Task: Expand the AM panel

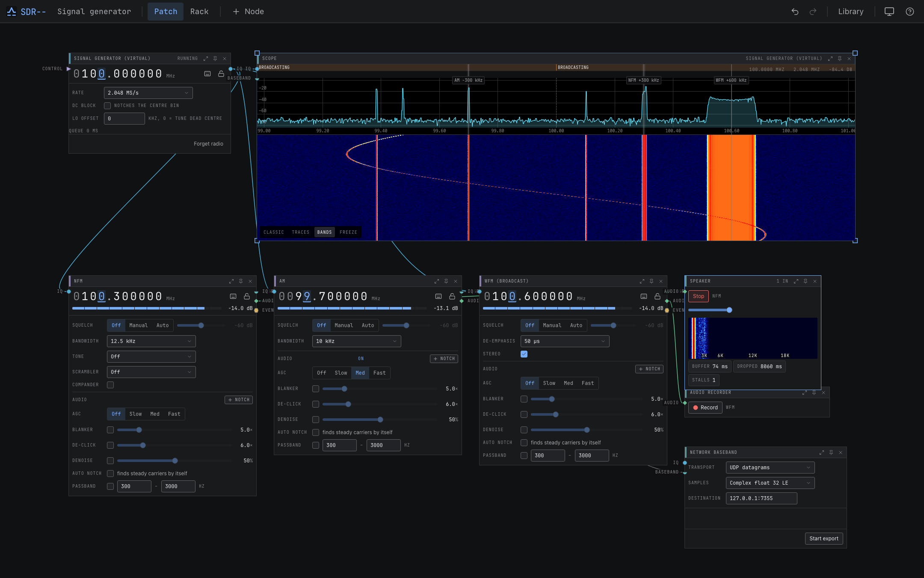Action: (x=437, y=281)
